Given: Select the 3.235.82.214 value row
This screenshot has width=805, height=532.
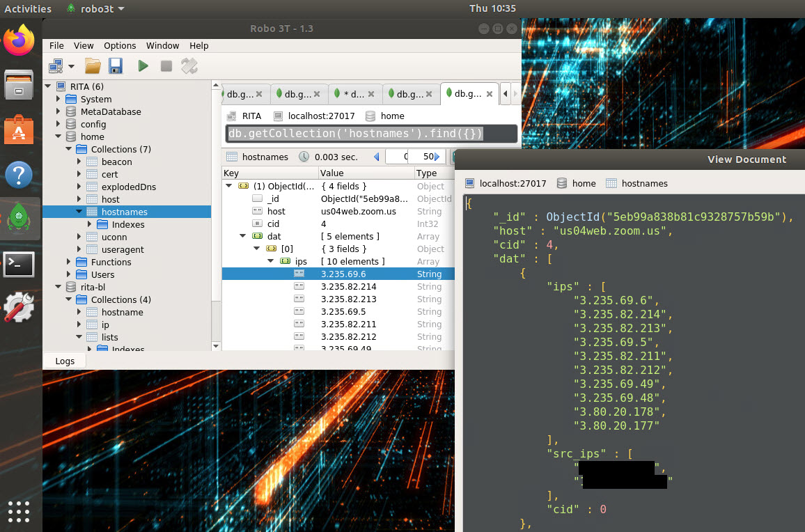Looking at the screenshot, I should coord(338,286).
